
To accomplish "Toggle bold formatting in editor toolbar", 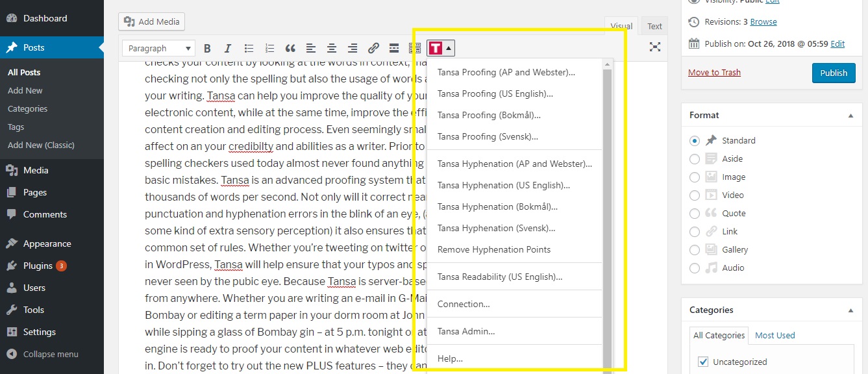I will (x=207, y=48).
